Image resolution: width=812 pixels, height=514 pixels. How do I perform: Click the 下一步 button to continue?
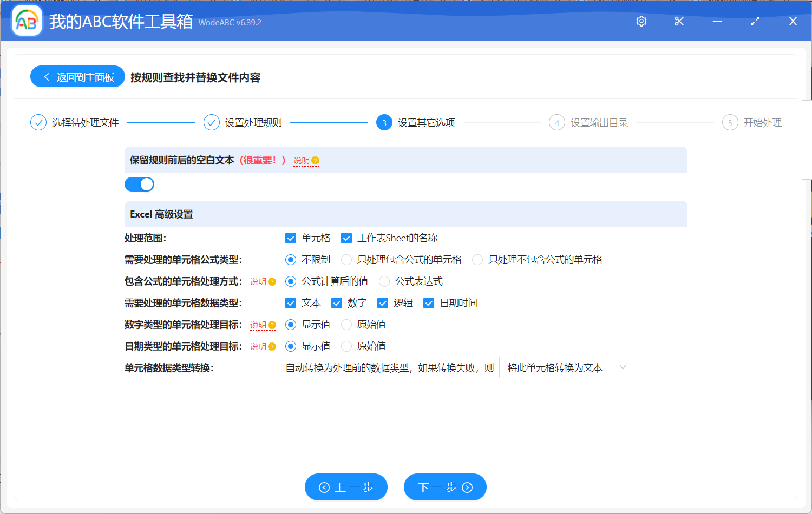click(x=445, y=487)
